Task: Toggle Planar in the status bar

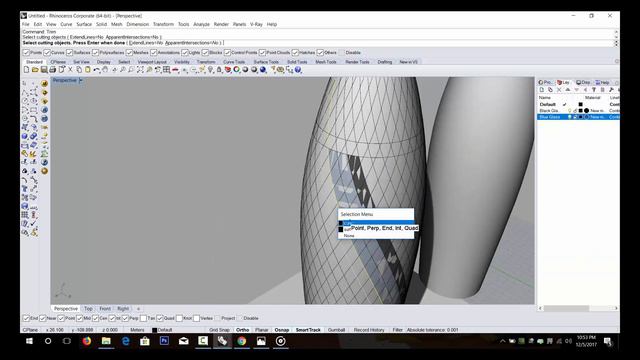Action: pos(262,330)
